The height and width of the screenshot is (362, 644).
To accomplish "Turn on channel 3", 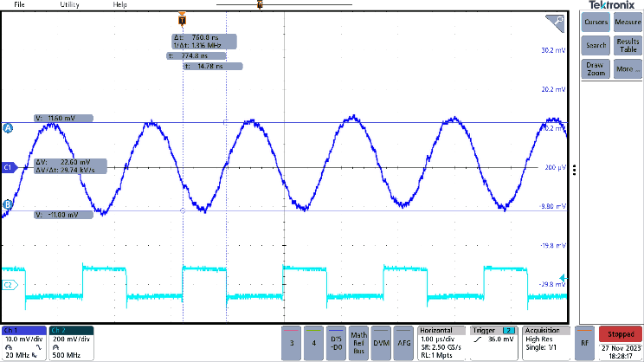I will click(x=293, y=344).
